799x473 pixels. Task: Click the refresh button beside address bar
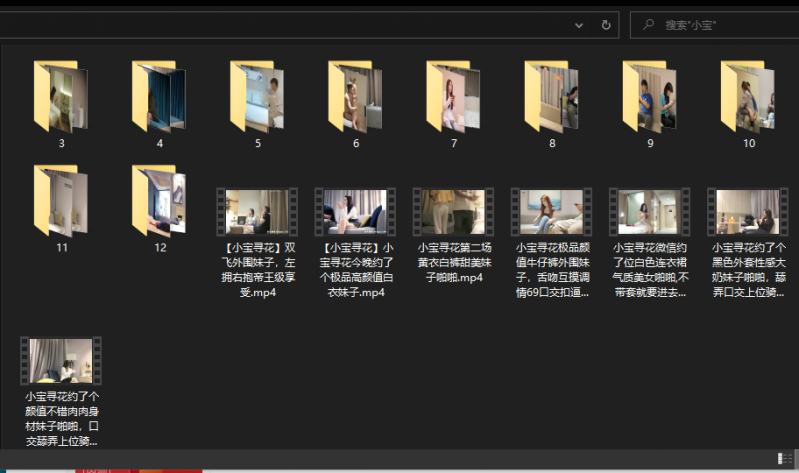(x=606, y=25)
